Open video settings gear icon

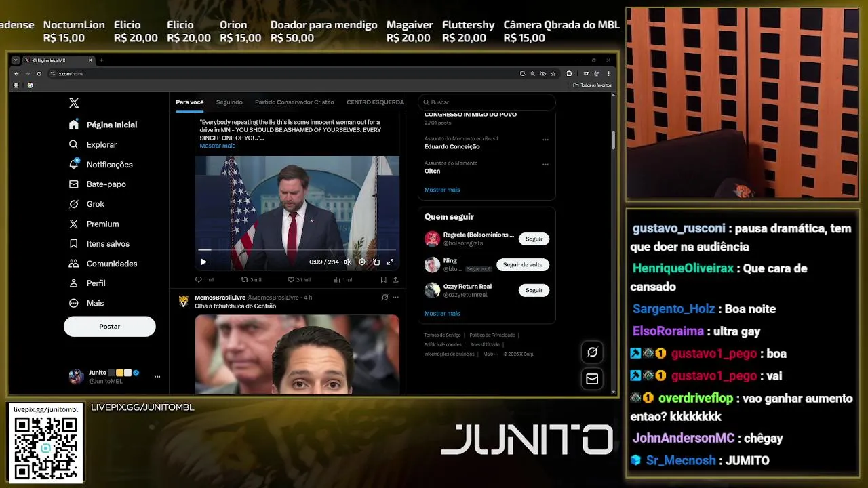click(x=361, y=262)
